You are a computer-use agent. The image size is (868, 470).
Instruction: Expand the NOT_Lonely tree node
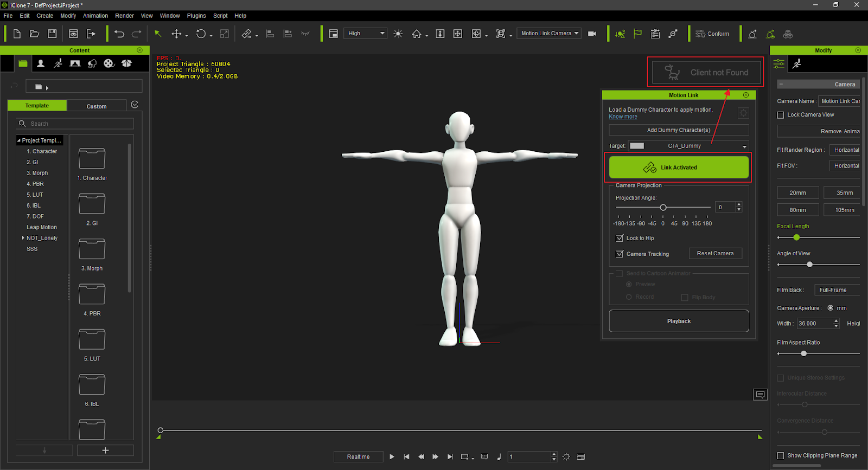tap(23, 238)
